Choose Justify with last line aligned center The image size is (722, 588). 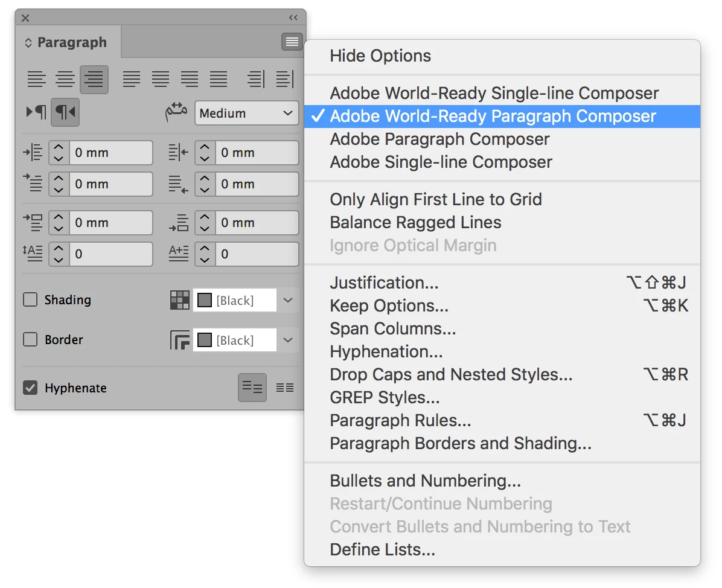click(161, 79)
